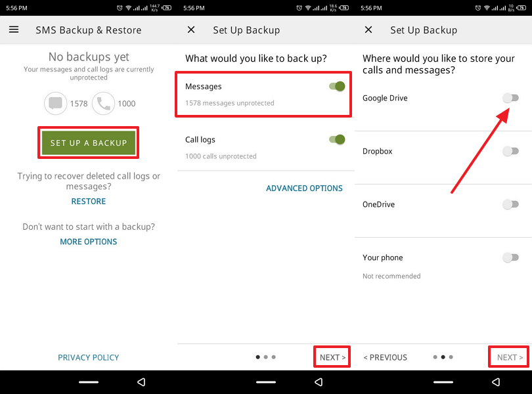The width and height of the screenshot is (532, 394).
Task: Tap the RESTORE link
Action: point(89,202)
